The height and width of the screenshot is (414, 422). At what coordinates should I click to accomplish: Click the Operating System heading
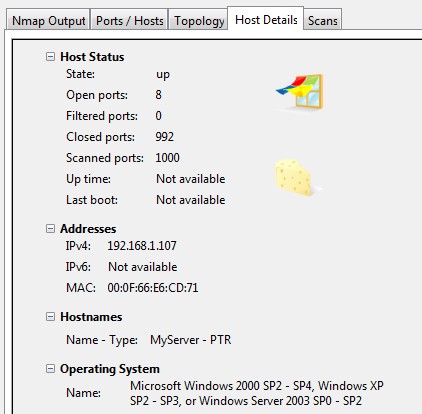pyautogui.click(x=110, y=369)
